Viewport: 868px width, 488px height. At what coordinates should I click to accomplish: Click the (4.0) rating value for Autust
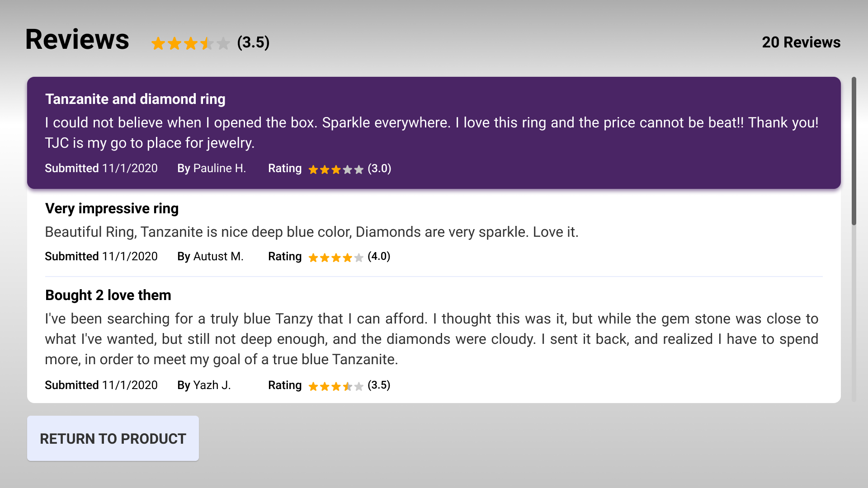tap(379, 256)
